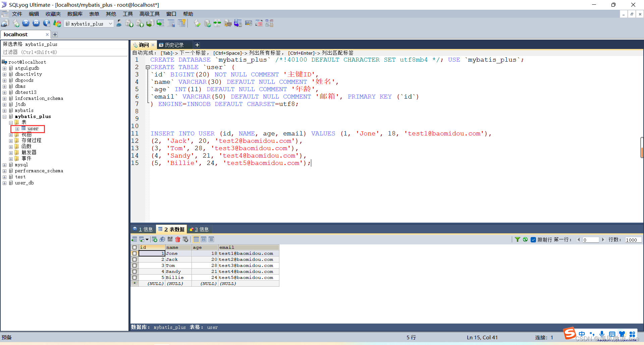644x345 pixels.
Task: Check the row checkbox for Jone
Action: (135, 253)
